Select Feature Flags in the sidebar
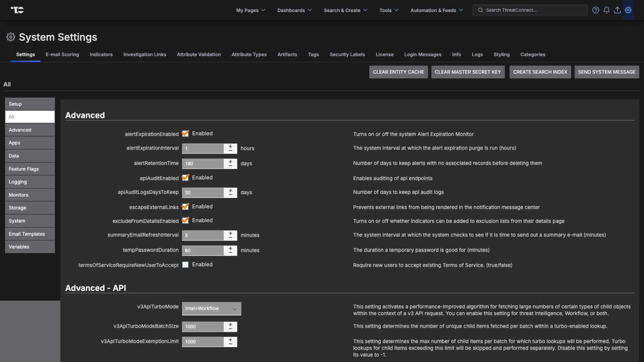 click(30, 169)
